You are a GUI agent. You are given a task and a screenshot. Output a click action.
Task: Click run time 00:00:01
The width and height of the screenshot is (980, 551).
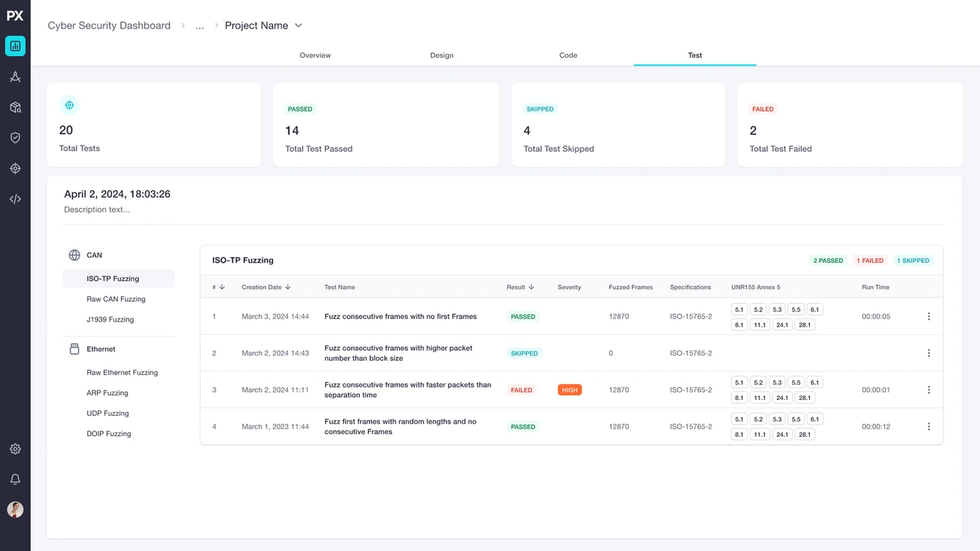(876, 390)
